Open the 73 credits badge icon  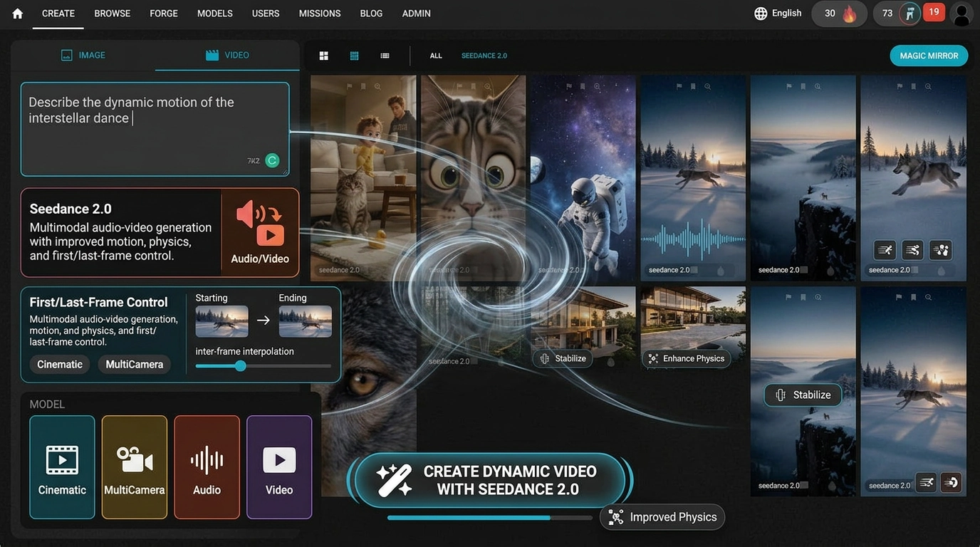click(909, 13)
